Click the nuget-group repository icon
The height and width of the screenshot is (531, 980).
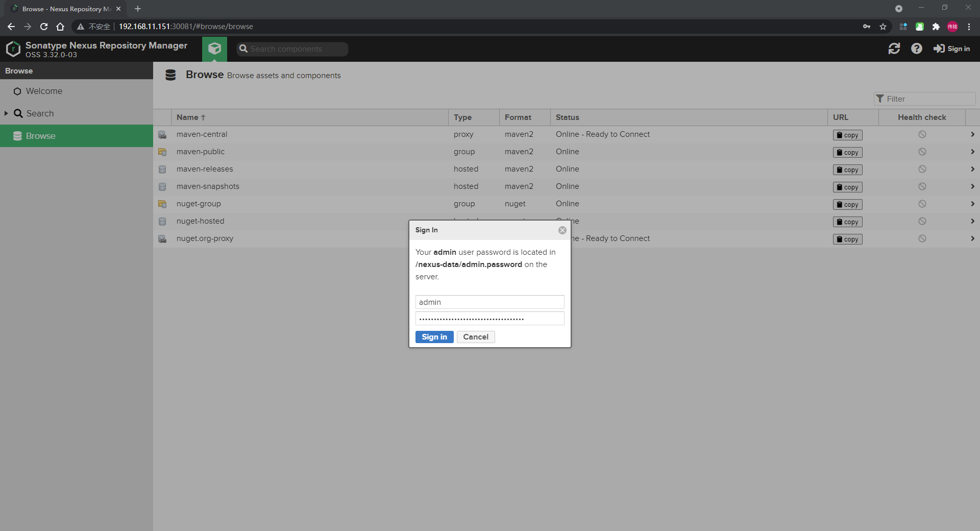point(162,204)
